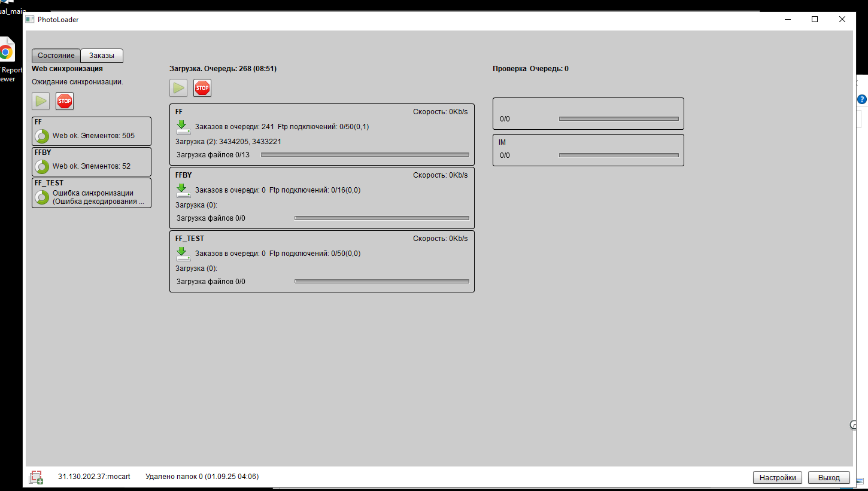Click 'Проверка Очередь: 0' heading
The height and width of the screenshot is (491, 868).
[530, 69]
